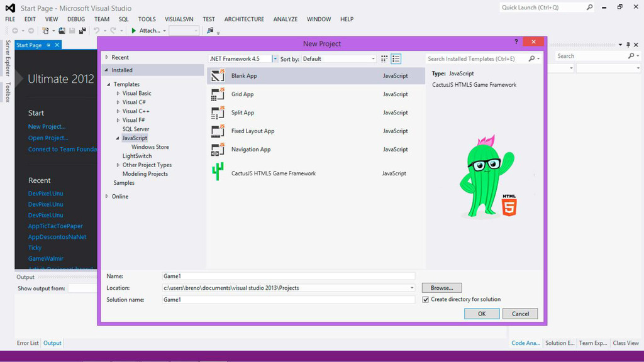Click the Navigate Forward toolbar icon

coord(31,31)
